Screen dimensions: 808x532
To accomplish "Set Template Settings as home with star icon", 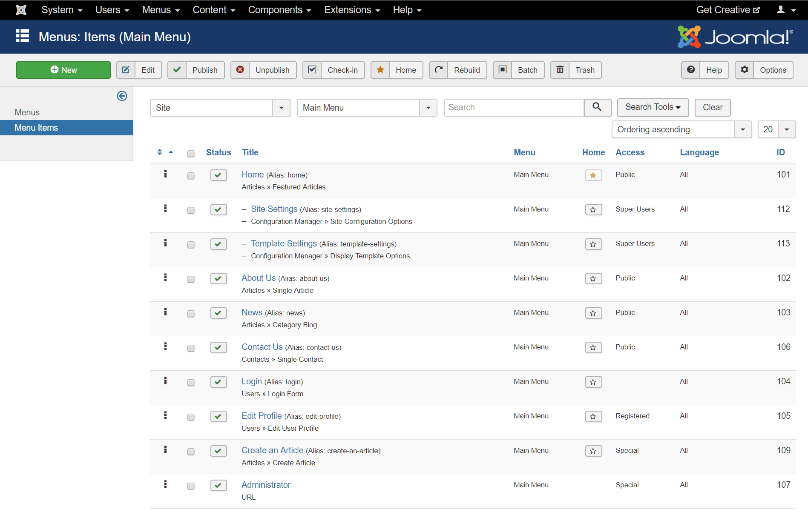I will [593, 244].
